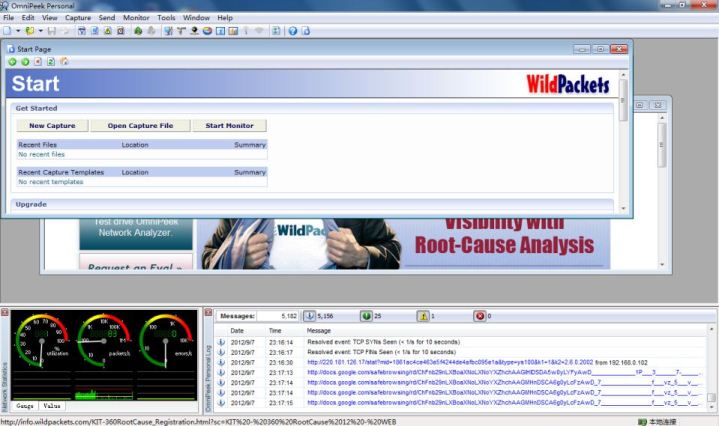719x426 pixels.
Task: Switch to the Value tab
Action: pos(52,406)
